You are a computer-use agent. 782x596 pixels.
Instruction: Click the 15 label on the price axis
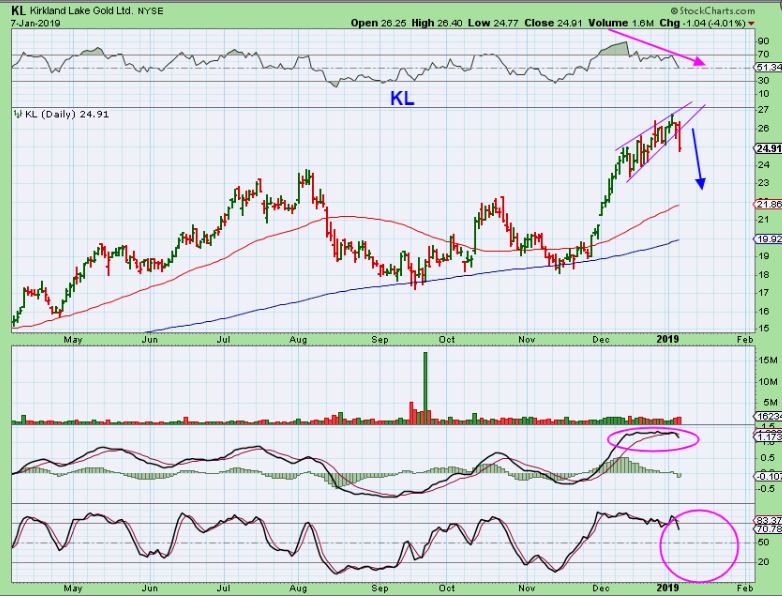(x=763, y=329)
